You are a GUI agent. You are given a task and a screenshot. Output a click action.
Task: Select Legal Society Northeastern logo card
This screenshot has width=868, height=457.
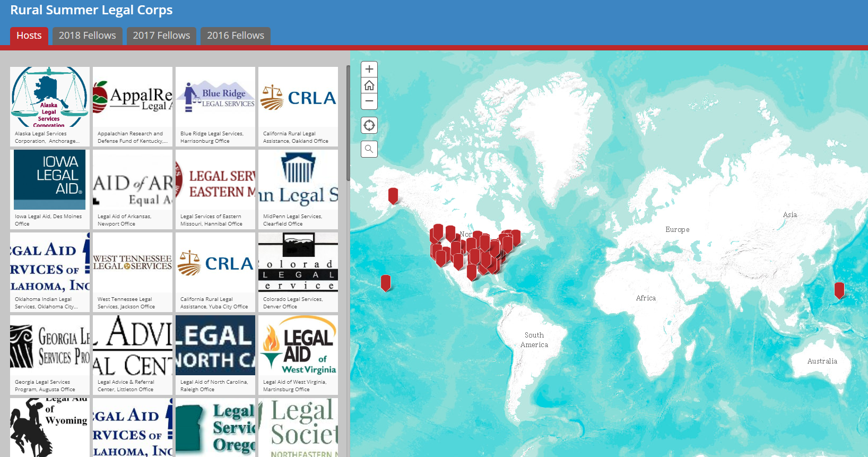click(298, 427)
